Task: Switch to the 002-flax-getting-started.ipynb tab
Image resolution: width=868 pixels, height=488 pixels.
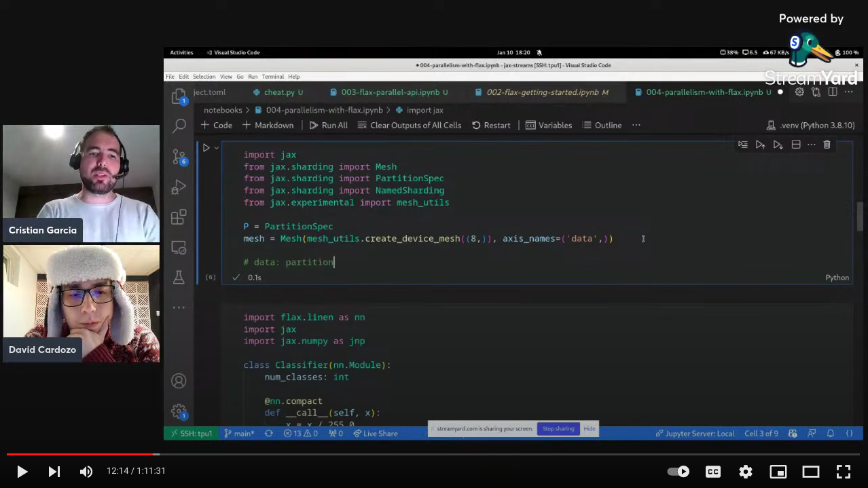Action: click(541, 92)
